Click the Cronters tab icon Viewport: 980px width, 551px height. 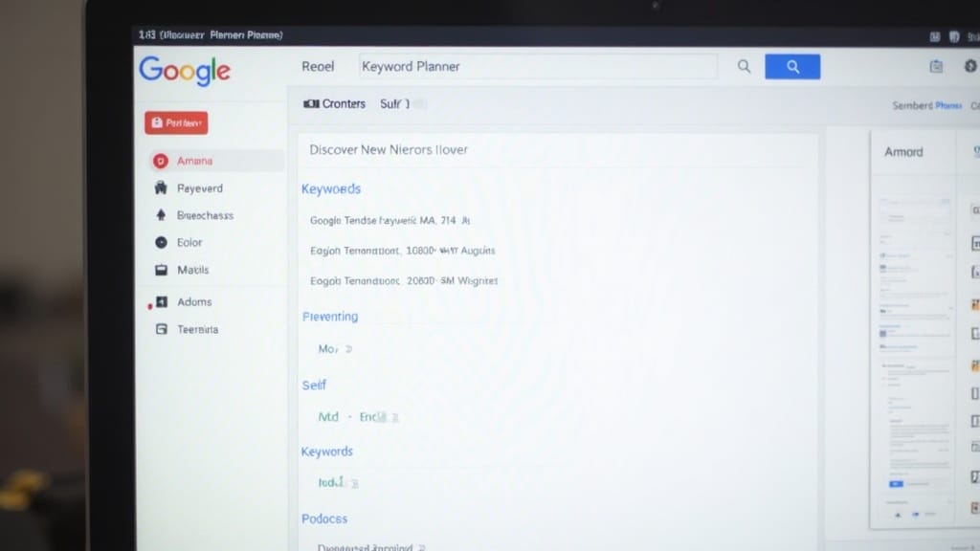(311, 103)
